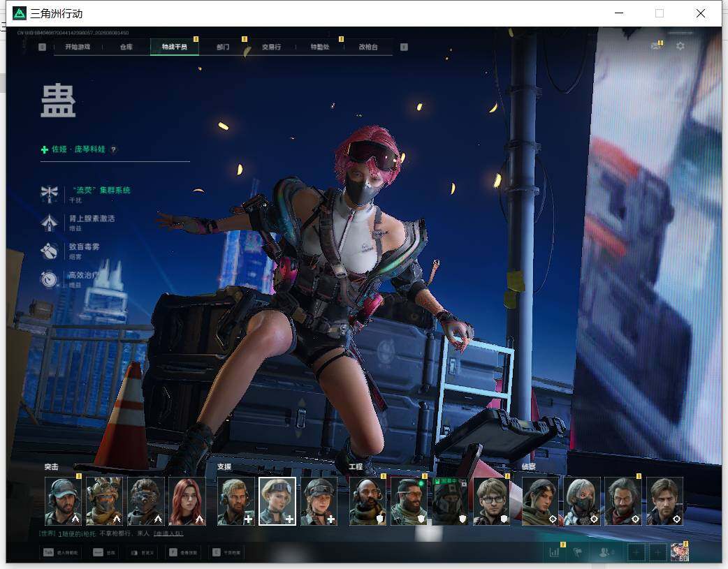Select the first recon operator with dark hair
728x569 pixels.
[540, 501]
